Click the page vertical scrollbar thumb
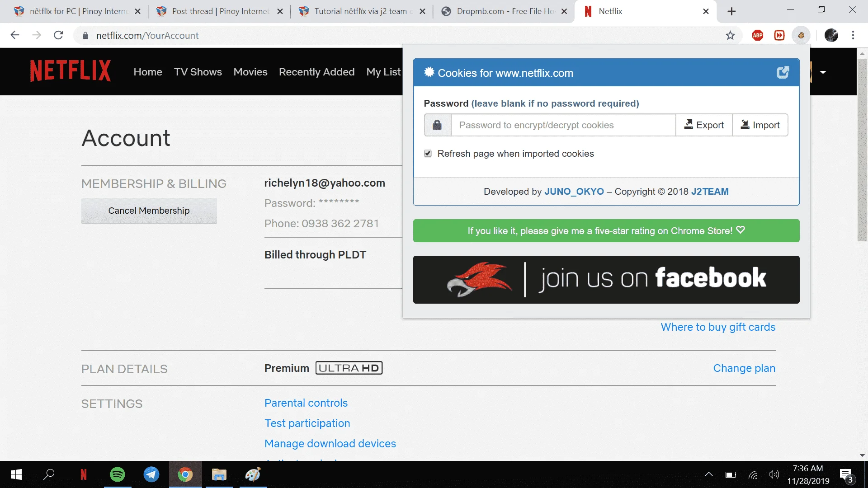 tap(862, 150)
